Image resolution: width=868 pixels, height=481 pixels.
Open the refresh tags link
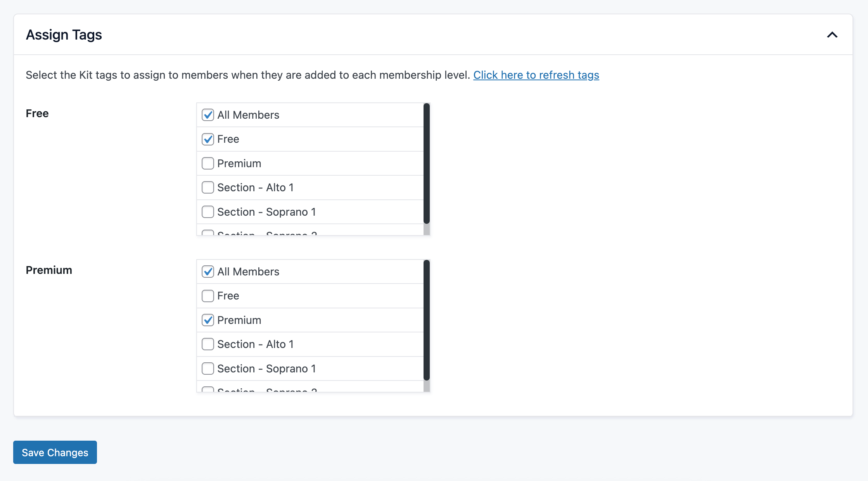[x=536, y=75]
